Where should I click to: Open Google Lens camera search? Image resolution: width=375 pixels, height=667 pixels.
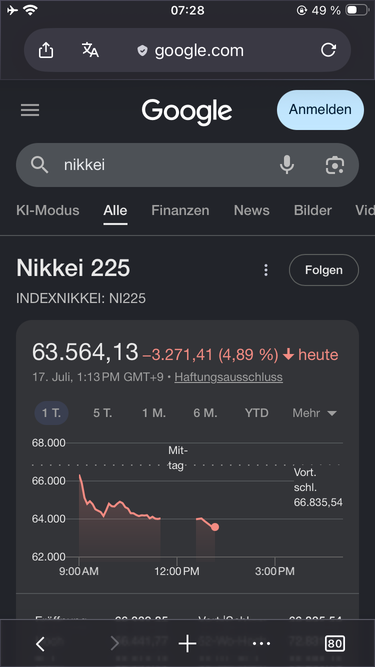coord(335,165)
